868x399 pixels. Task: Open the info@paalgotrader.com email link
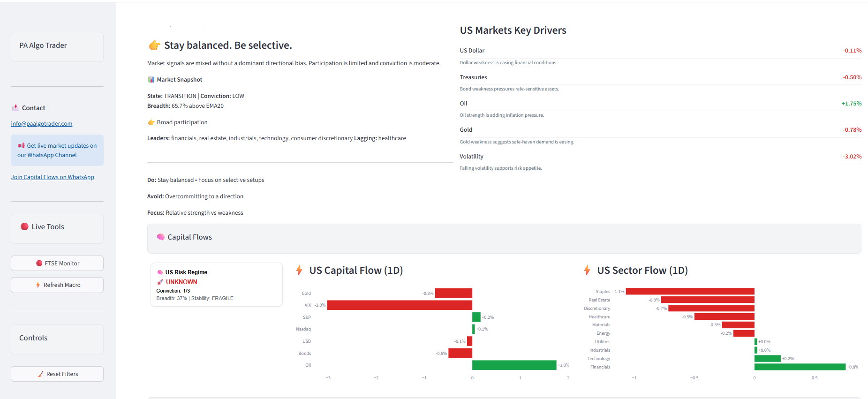(42, 124)
